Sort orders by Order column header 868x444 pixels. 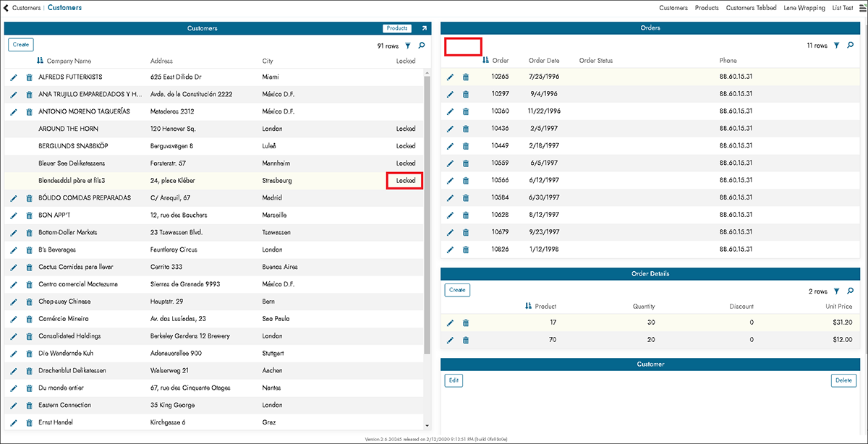(500, 61)
